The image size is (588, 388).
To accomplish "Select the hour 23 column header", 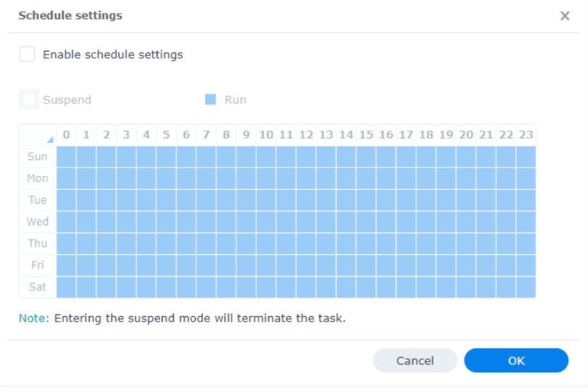I will coord(526,135).
